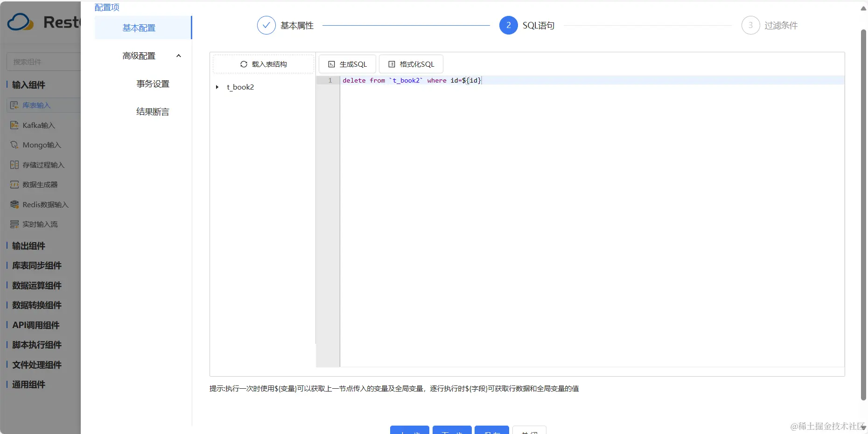Click the Mongo输入 label

click(42, 145)
